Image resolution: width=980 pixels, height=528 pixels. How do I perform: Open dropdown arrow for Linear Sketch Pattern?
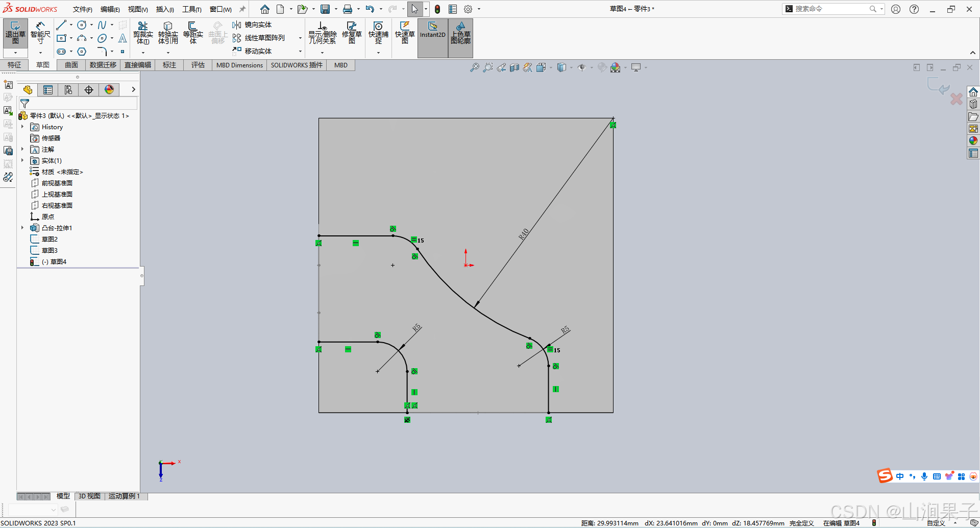pyautogui.click(x=300, y=38)
